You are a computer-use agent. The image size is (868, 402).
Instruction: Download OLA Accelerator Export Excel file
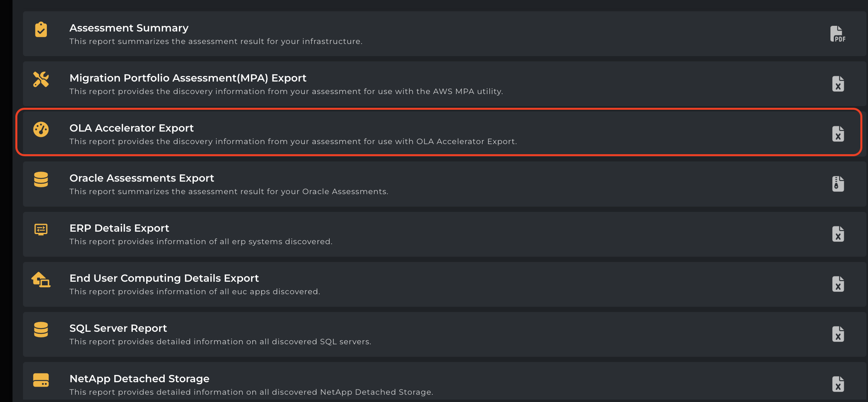point(838,134)
